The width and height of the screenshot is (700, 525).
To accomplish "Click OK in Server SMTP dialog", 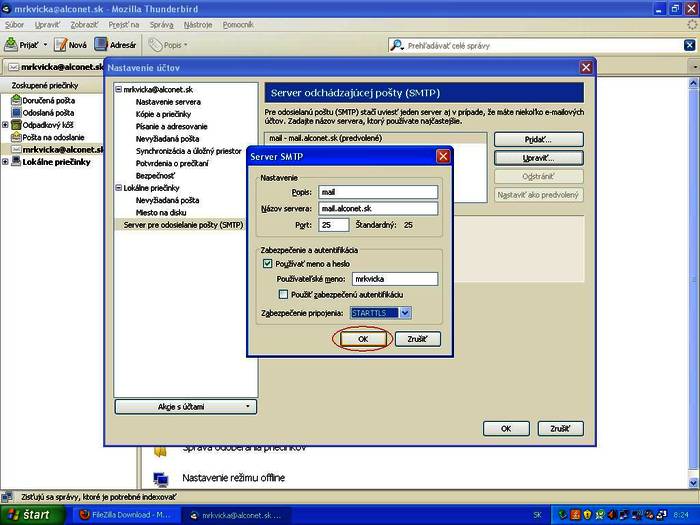I will click(363, 339).
